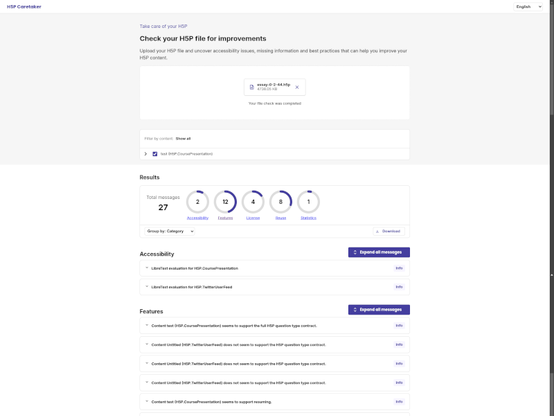
Task: Expand the LibreText evaluation for CoursePresentation message
Action: 275,268
